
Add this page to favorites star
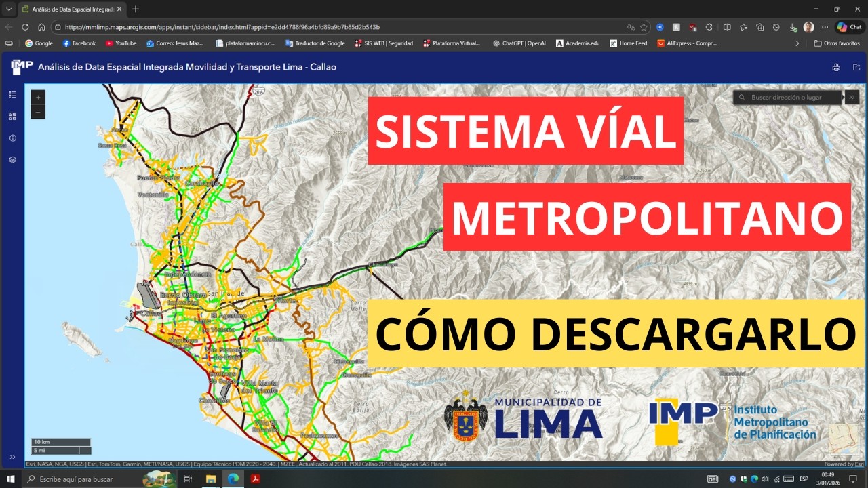[x=644, y=27]
